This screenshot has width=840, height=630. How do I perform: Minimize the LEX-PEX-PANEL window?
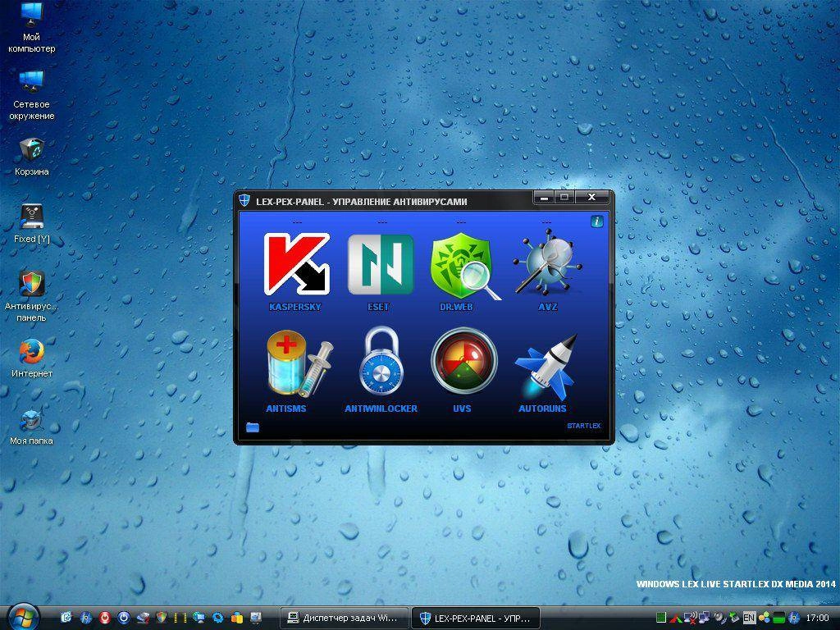(x=545, y=197)
